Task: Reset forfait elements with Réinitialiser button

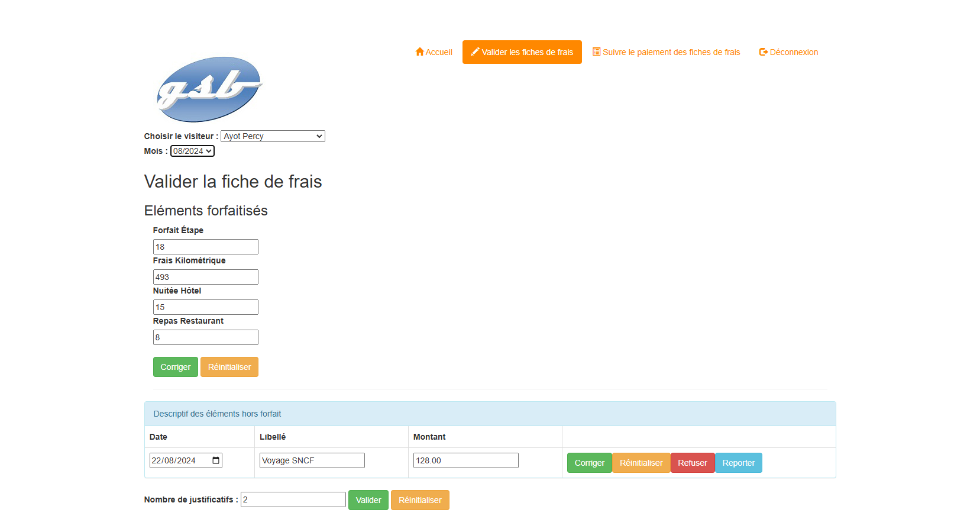Action: point(229,367)
